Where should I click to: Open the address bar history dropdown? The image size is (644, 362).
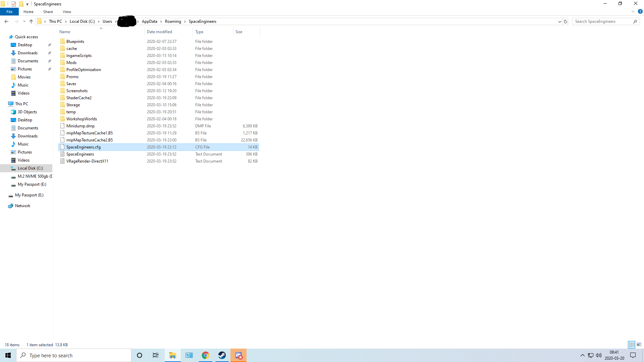tap(559, 21)
